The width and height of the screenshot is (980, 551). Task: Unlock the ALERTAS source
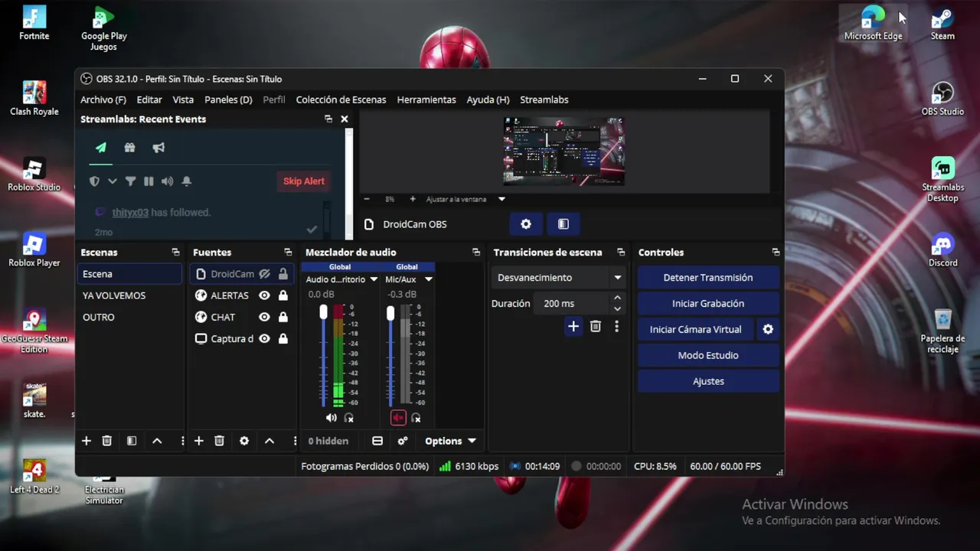283,295
